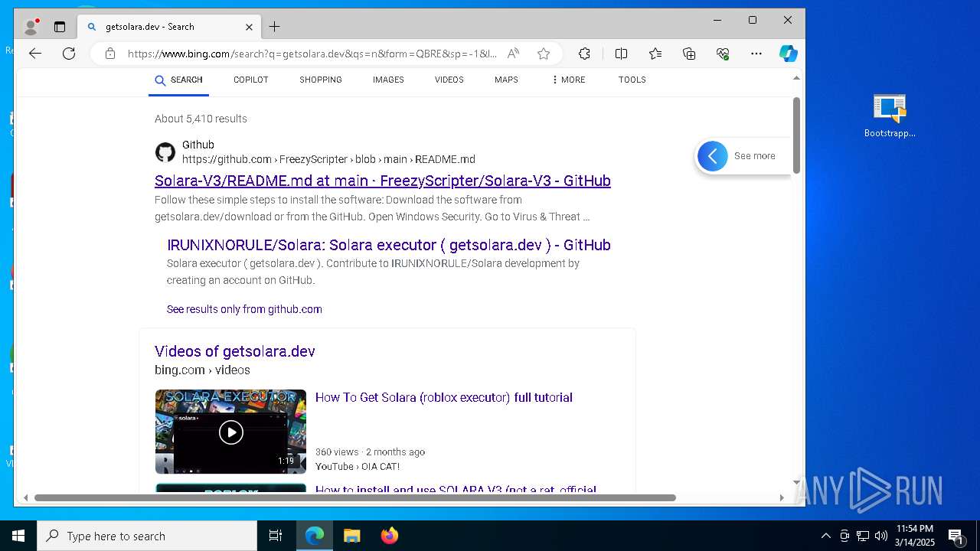Open Videos of getsolara.dev heading
This screenshot has height=551, width=980.
coord(235,351)
